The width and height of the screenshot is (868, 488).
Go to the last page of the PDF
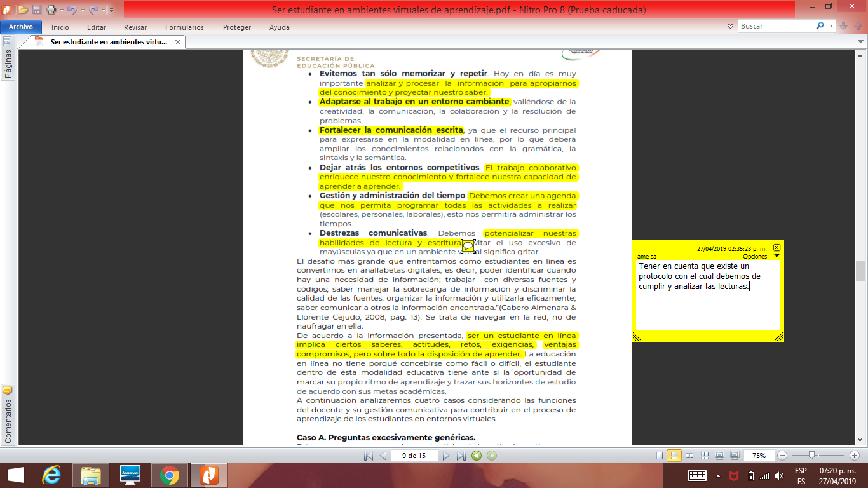461,456
